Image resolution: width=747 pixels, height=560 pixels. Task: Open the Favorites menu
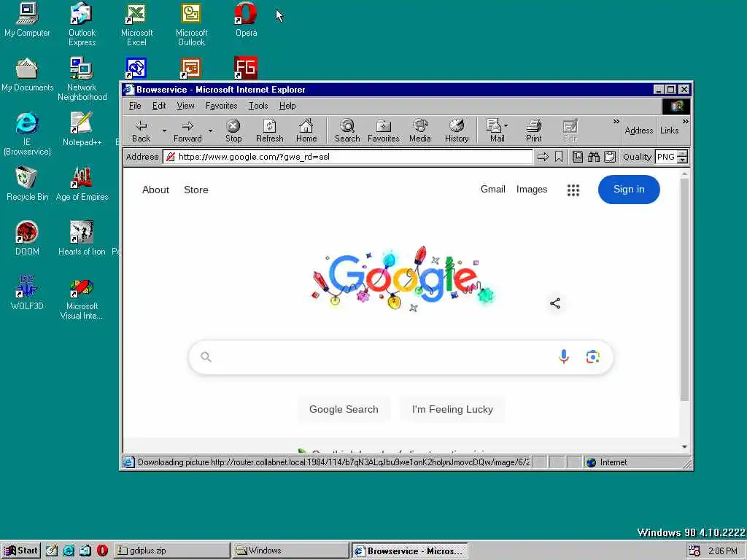221,106
